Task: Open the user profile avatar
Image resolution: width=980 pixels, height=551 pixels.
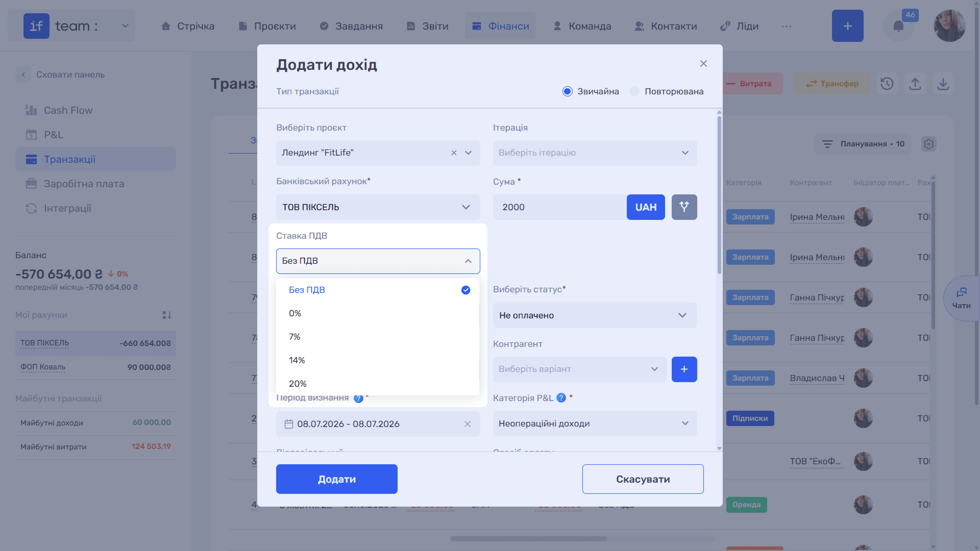Action: [x=950, y=26]
